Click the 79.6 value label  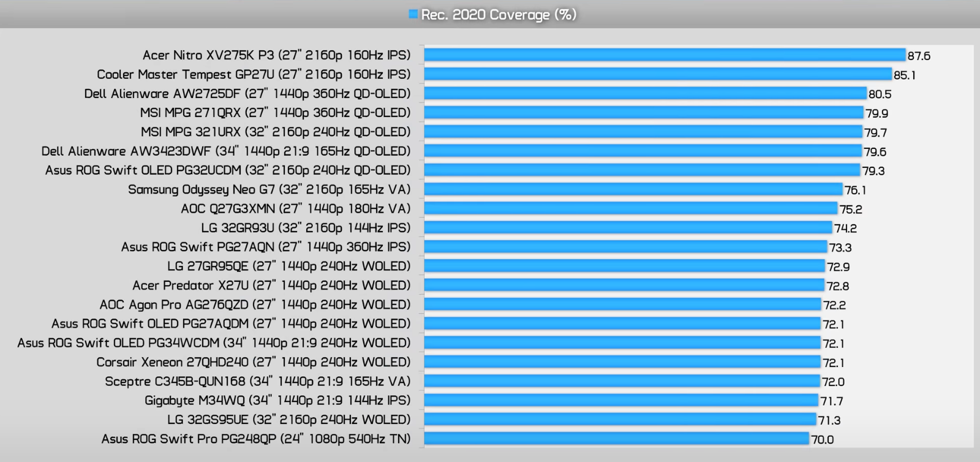(x=875, y=152)
